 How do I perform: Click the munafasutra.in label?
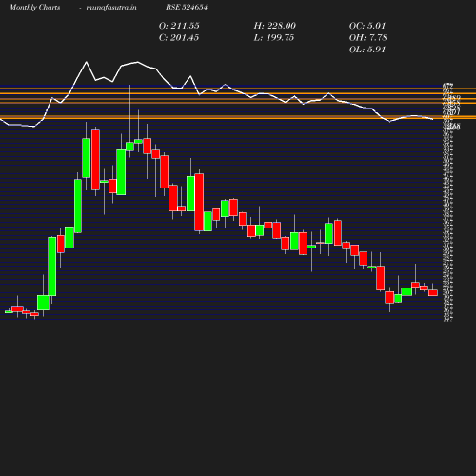[x=111, y=7]
